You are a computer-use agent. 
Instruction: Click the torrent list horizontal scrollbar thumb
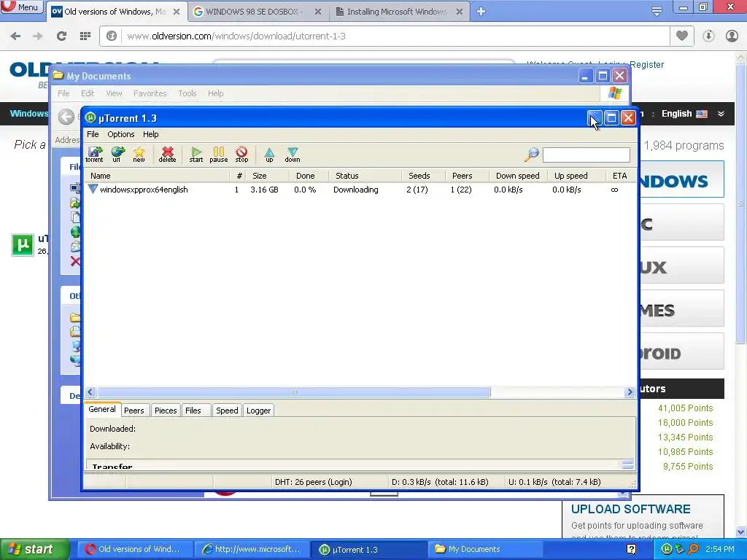click(x=294, y=392)
